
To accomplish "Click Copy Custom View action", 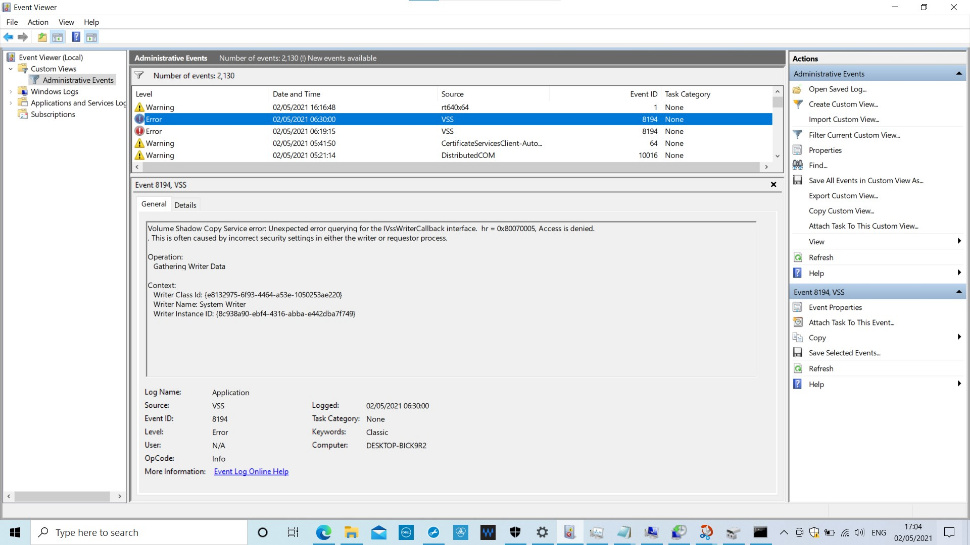I will click(841, 211).
